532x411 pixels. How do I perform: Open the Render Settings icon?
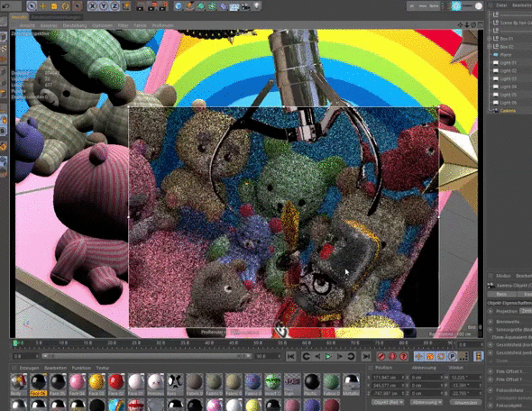tap(164, 5)
